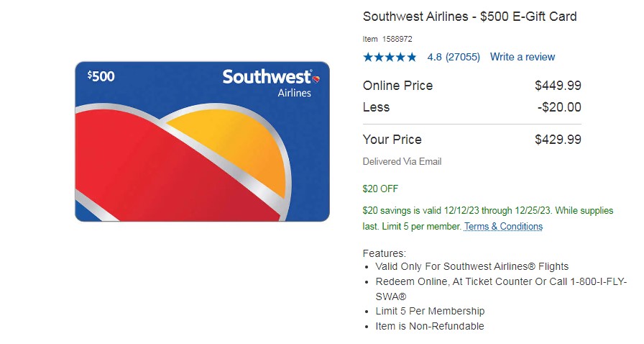Viewport: 644px width, 344px height.
Task: Click the Southwest Airlines logo on card
Action: (x=271, y=83)
